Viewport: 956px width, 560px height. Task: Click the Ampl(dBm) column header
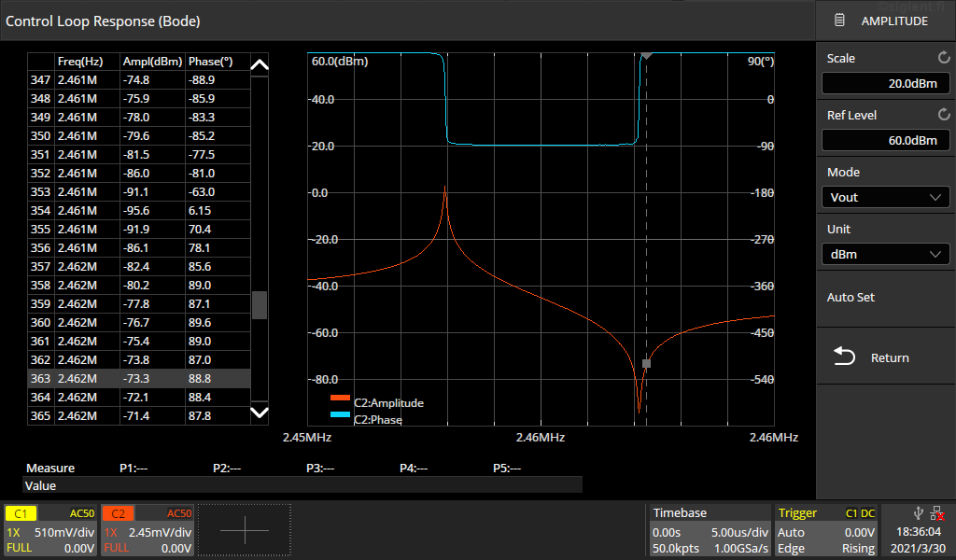152,62
